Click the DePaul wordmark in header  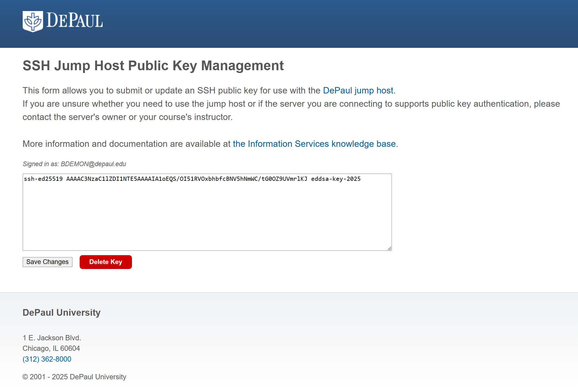click(74, 20)
